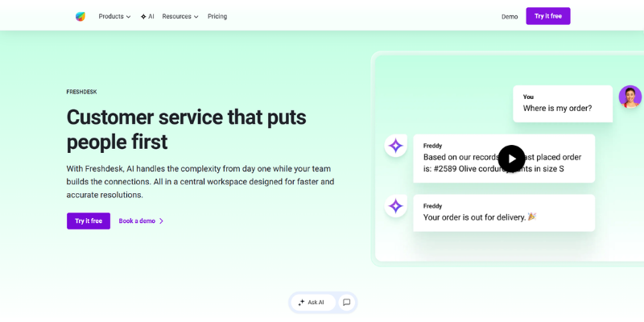
Task: Click the hero section Try it free button
Action: [x=89, y=221]
